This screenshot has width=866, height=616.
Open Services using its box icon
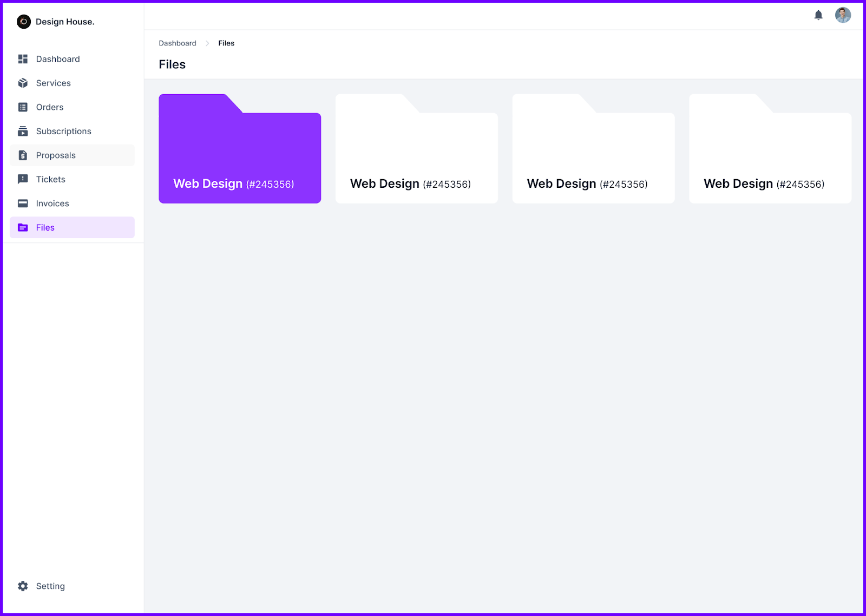tap(23, 83)
